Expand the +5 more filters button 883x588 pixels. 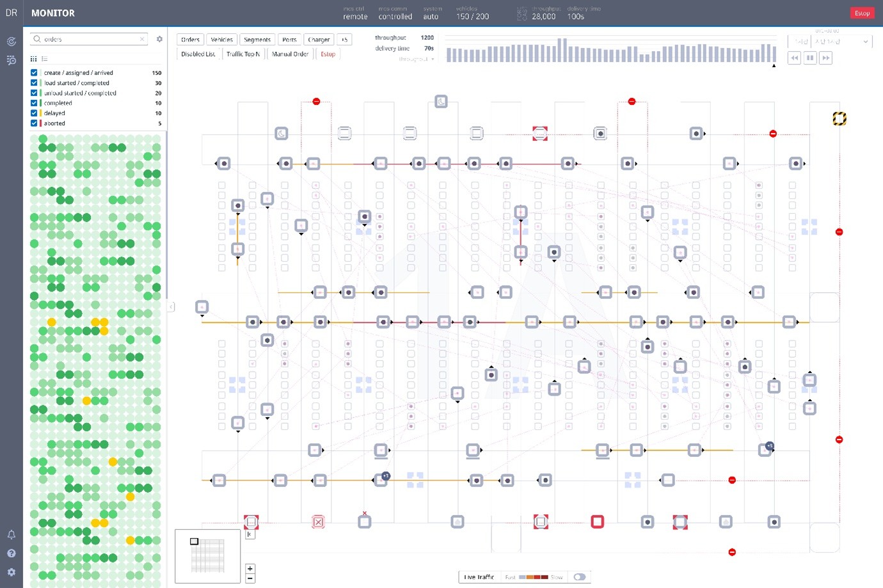pyautogui.click(x=344, y=40)
